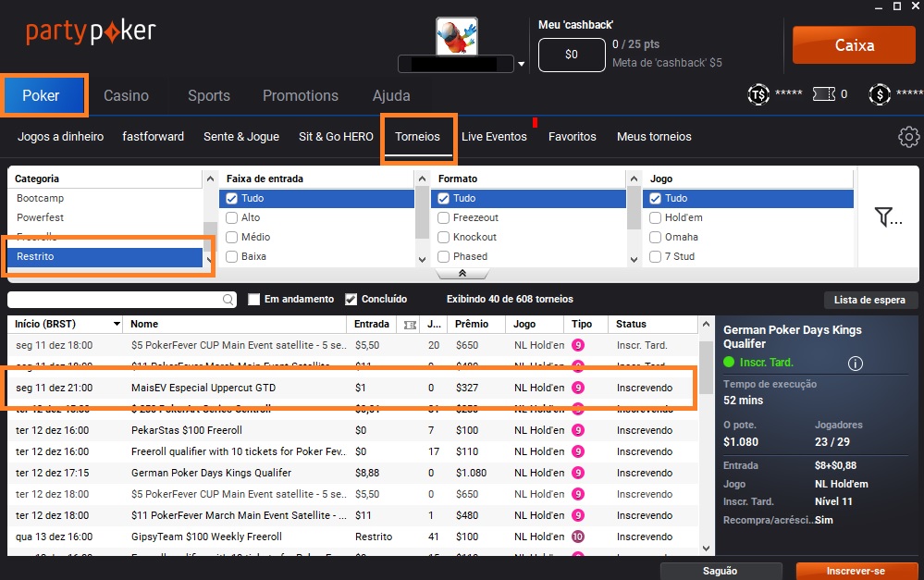This screenshot has height=580, width=924.
Task: Switch to the Sports tab
Action: coord(209,95)
